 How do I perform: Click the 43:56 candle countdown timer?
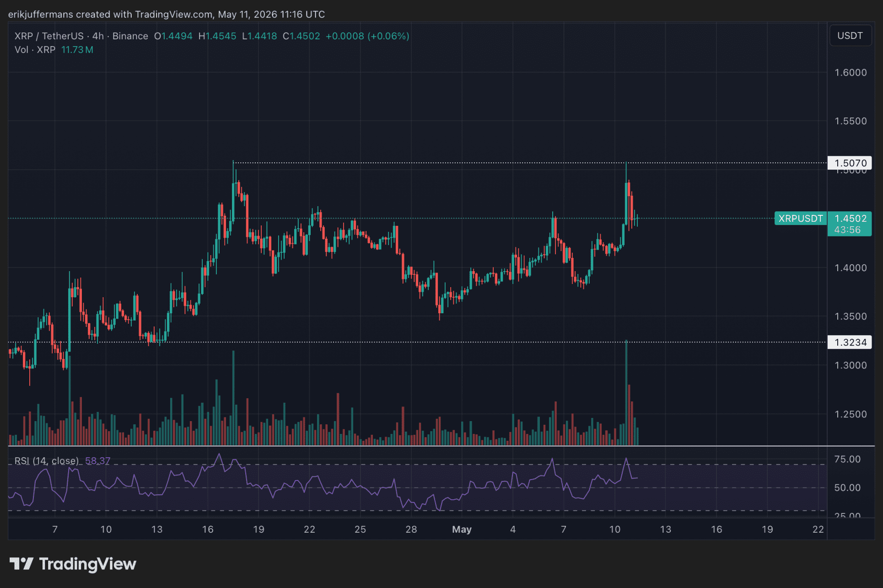click(x=847, y=230)
